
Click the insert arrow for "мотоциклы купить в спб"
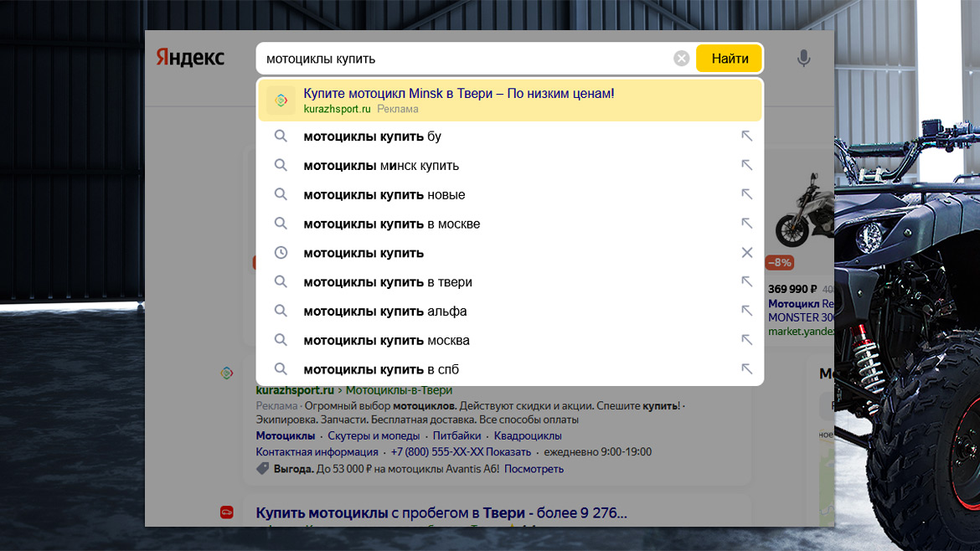point(747,369)
